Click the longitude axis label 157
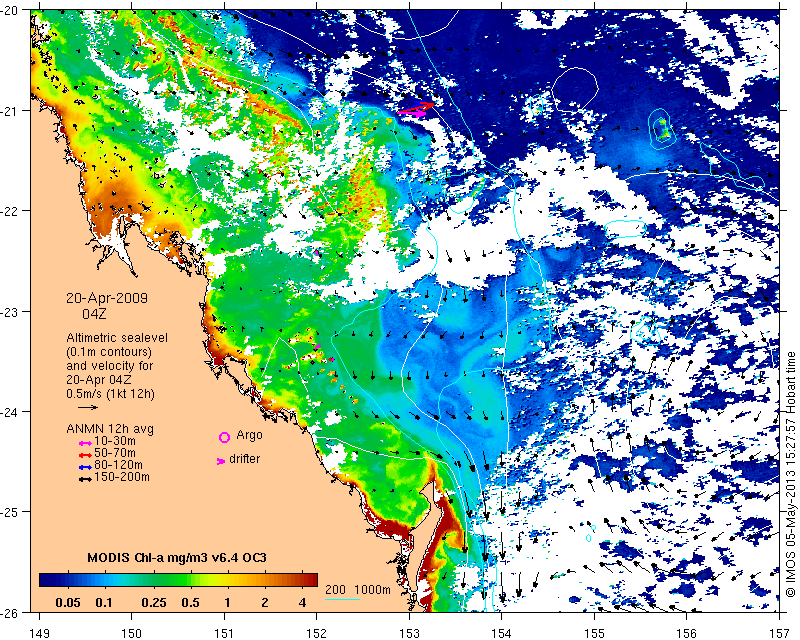This screenshot has height=640, width=800. tap(780, 633)
